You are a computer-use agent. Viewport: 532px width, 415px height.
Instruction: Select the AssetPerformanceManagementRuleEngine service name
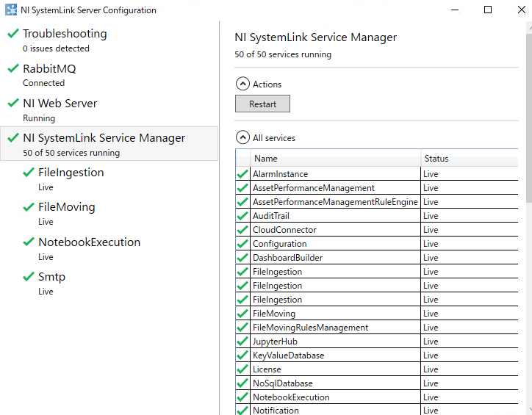[x=335, y=202]
